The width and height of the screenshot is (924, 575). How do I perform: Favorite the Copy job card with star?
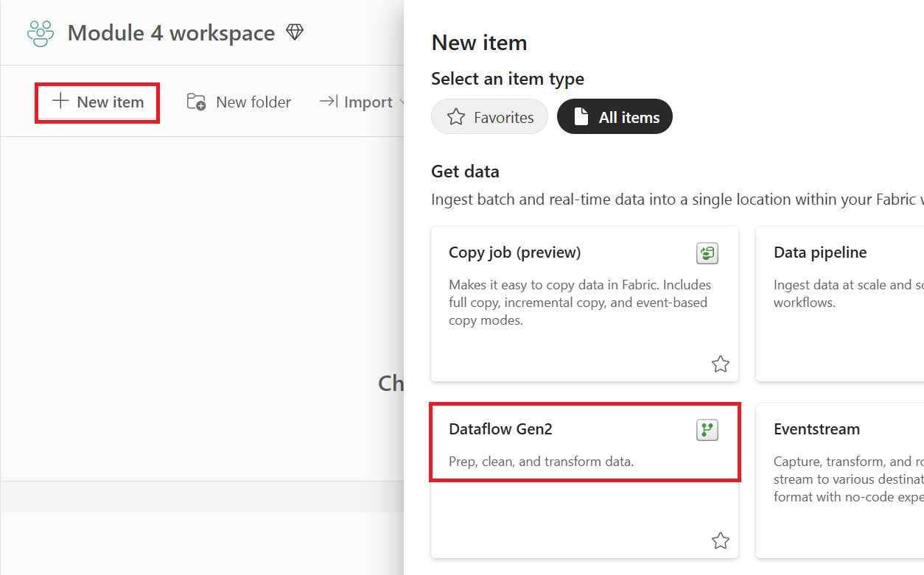pos(721,364)
